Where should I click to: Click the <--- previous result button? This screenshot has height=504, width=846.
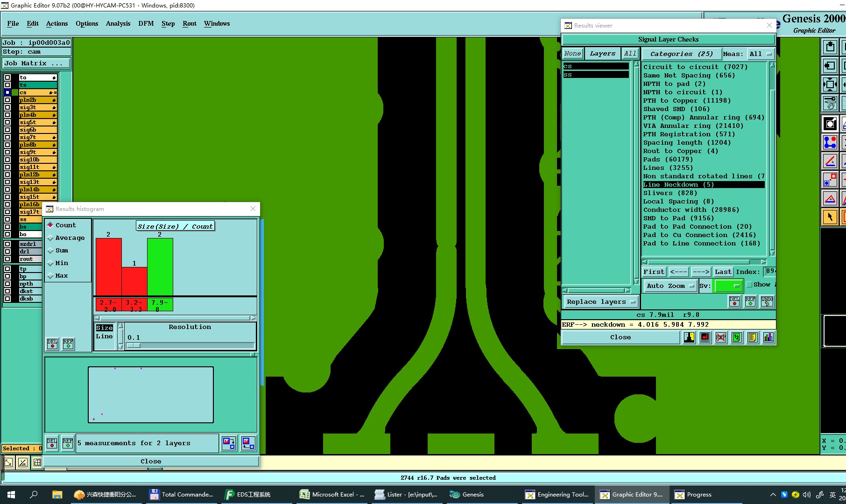[x=678, y=272]
